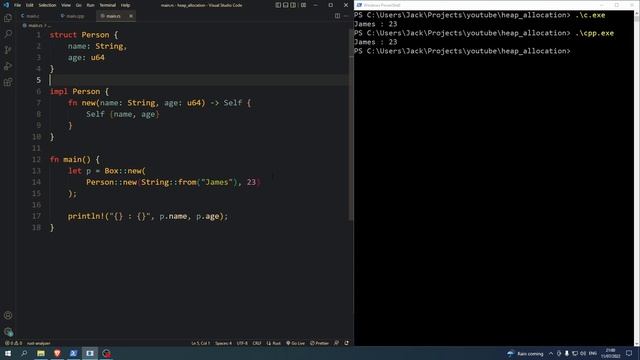Screen dimensions: 640x360
Task: Open Brave browser from taskbar
Action: tap(57, 353)
